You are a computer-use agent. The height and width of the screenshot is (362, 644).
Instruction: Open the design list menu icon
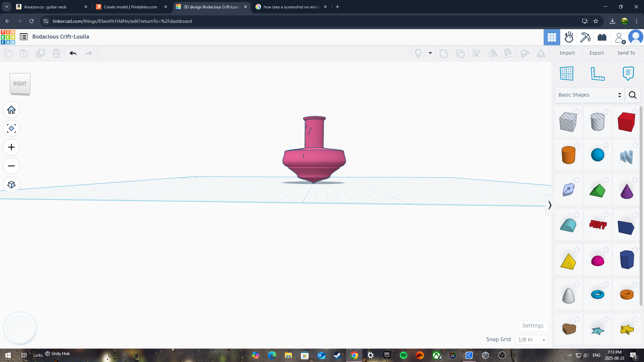coord(23,37)
